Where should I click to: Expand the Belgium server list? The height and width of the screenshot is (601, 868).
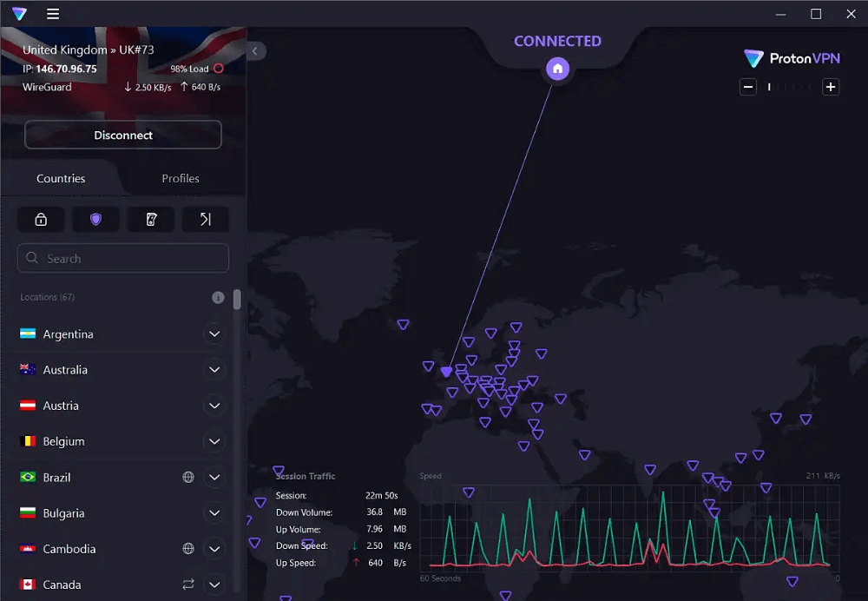click(x=214, y=441)
